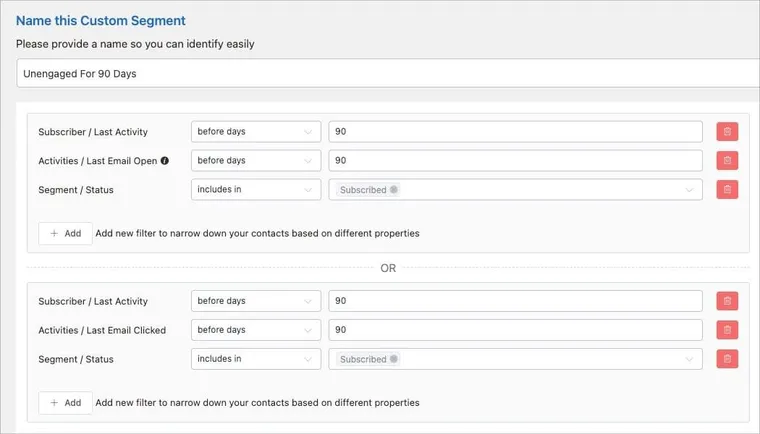Expand Subscribed status selector in first group
Viewport: 760px width, 434px height.
coord(515,190)
